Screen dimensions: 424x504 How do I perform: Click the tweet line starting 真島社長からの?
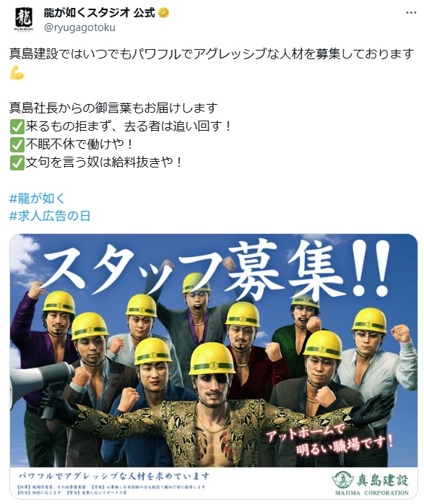[113, 108]
